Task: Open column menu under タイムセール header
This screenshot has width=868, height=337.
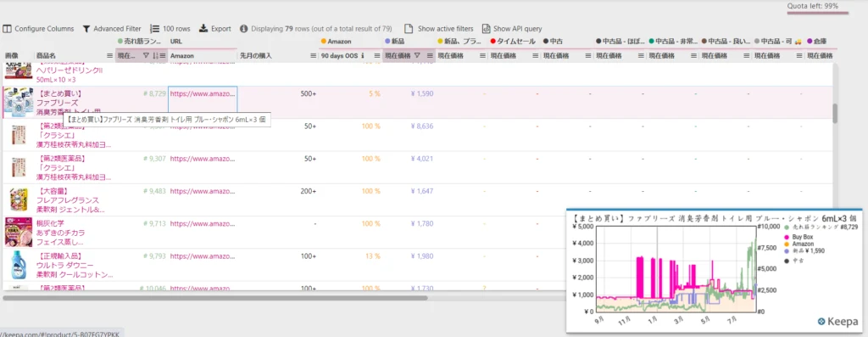Action: 536,55
